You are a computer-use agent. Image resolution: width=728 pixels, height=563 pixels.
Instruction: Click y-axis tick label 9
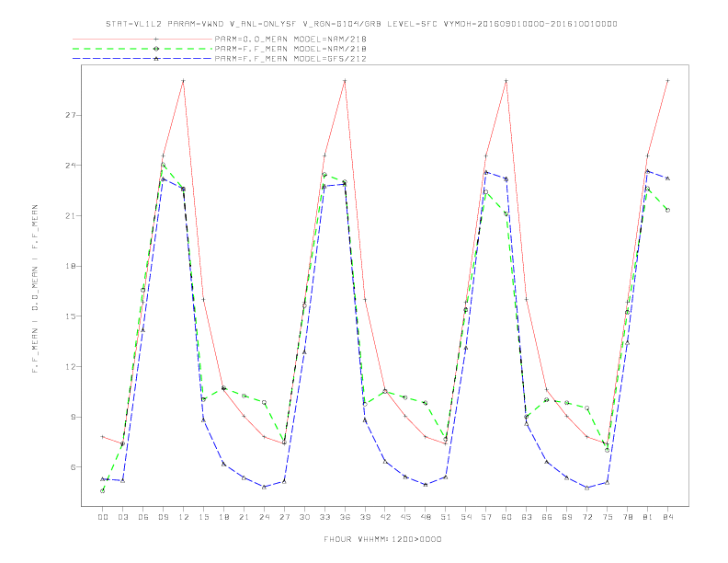click(73, 417)
